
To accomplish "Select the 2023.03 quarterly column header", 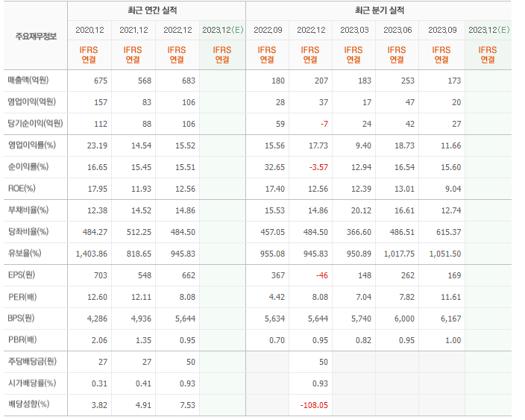I will (x=354, y=30).
